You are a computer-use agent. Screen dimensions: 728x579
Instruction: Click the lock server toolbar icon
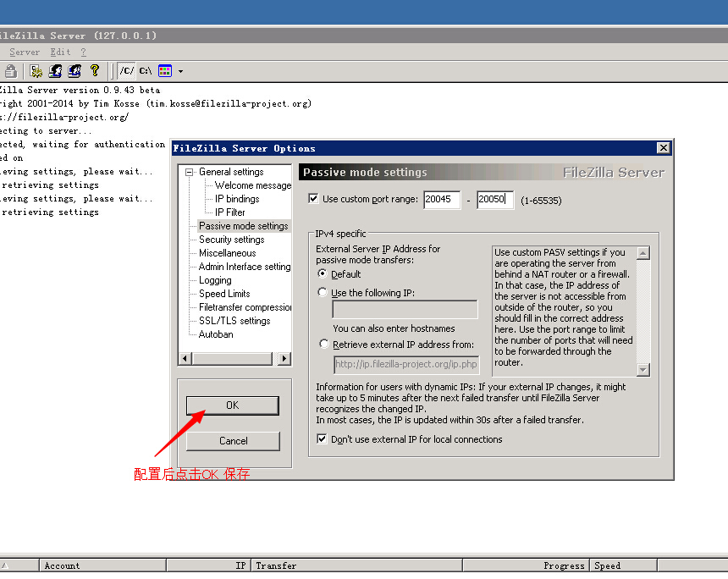click(11, 71)
